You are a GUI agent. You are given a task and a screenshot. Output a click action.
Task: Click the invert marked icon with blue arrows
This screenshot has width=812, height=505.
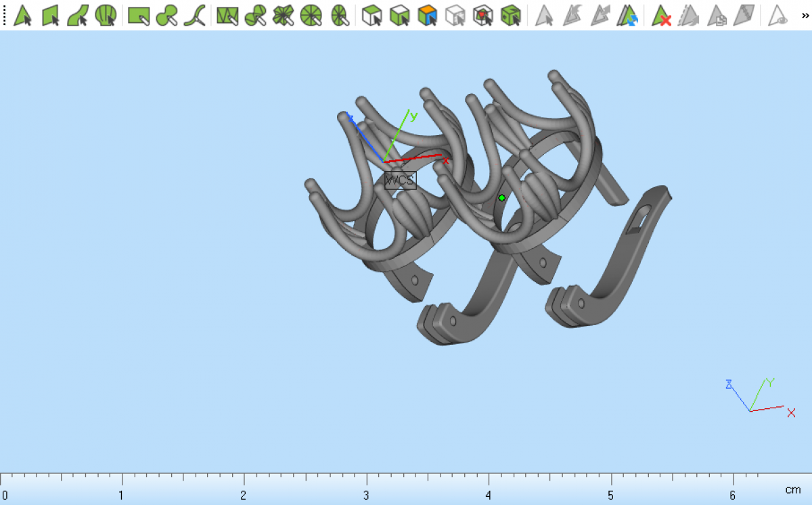(628, 15)
